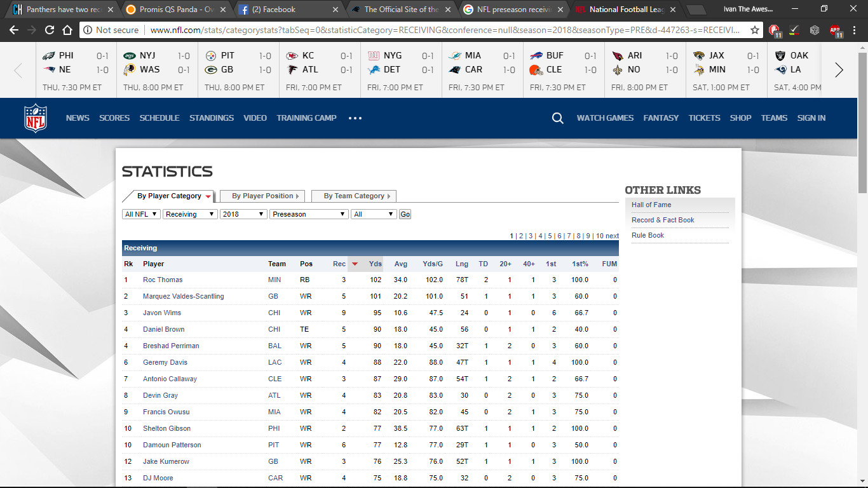Click the red arrow on By Player Category
868x488 pixels.
208,196
